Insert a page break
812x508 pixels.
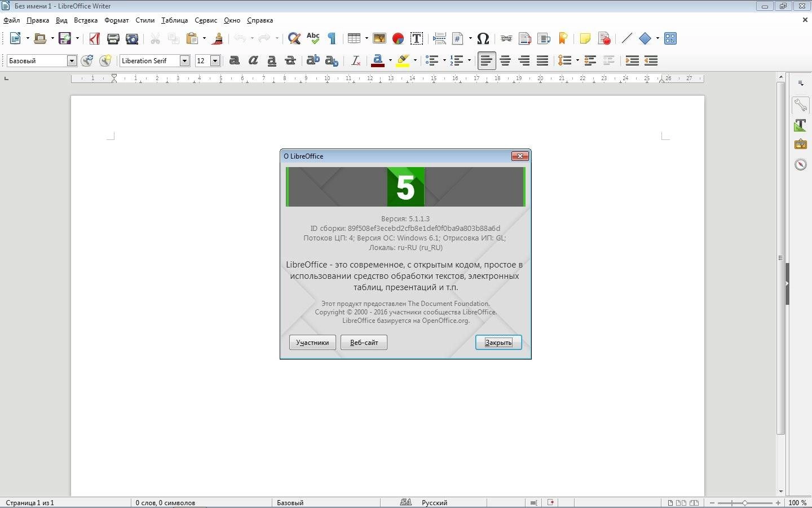(x=440, y=38)
